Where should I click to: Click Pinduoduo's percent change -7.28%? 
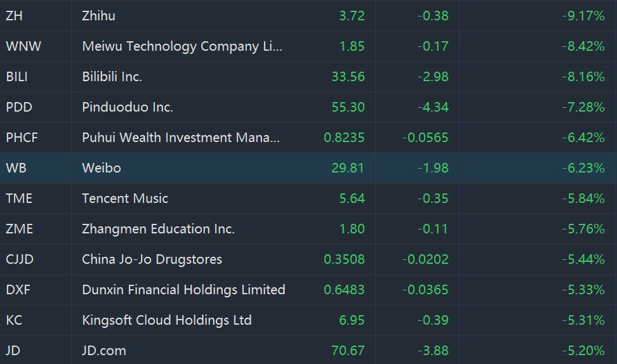pos(583,107)
